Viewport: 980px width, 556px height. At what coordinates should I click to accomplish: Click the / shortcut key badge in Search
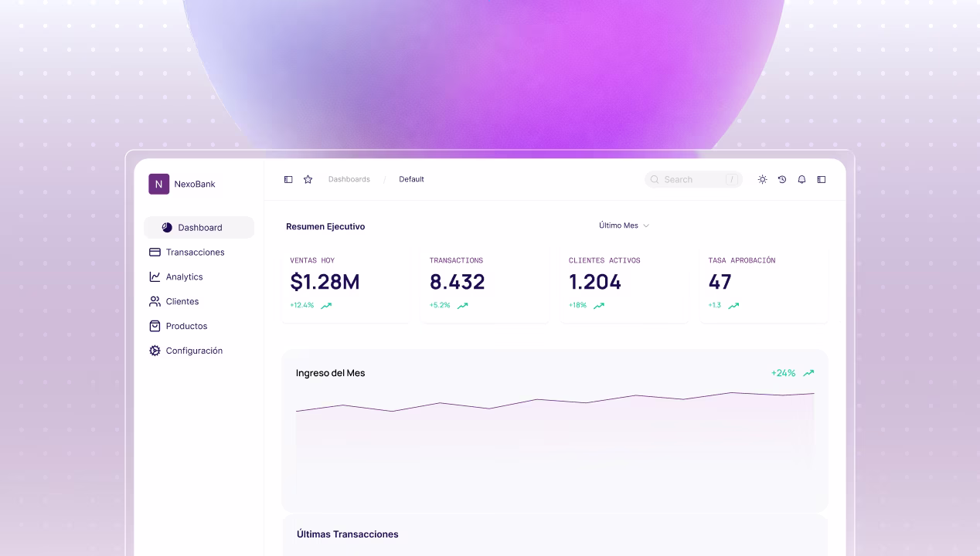click(731, 179)
